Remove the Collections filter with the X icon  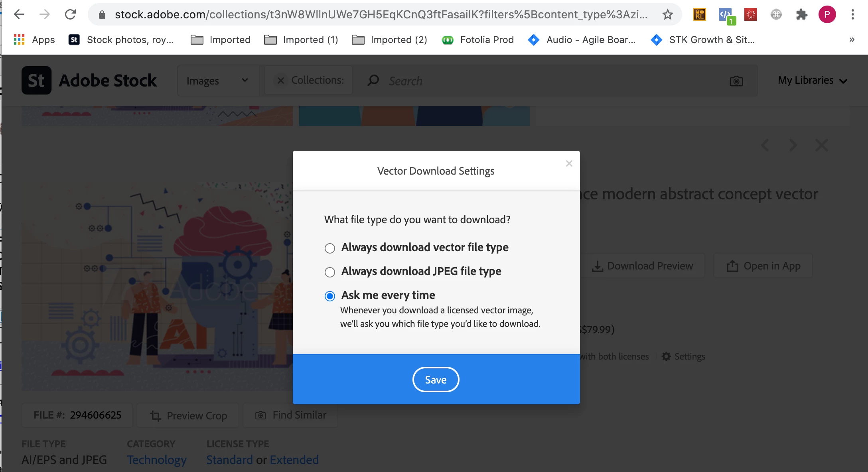pyautogui.click(x=281, y=81)
